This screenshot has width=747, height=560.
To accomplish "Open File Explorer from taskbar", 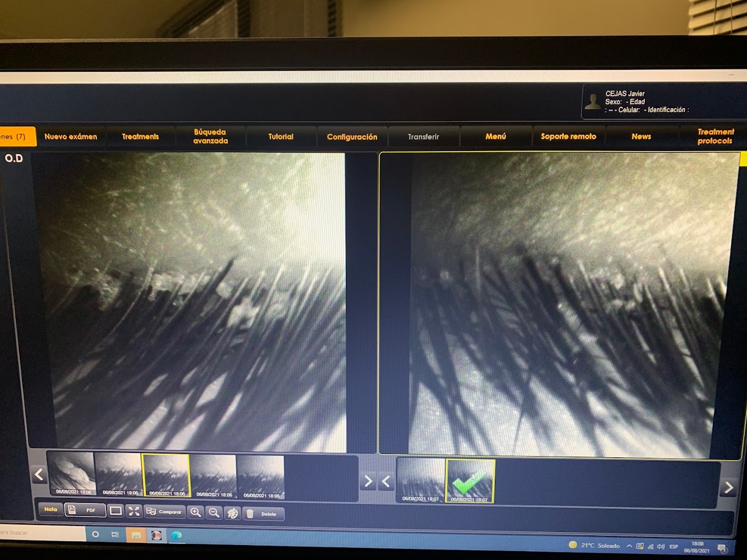I will (136, 535).
